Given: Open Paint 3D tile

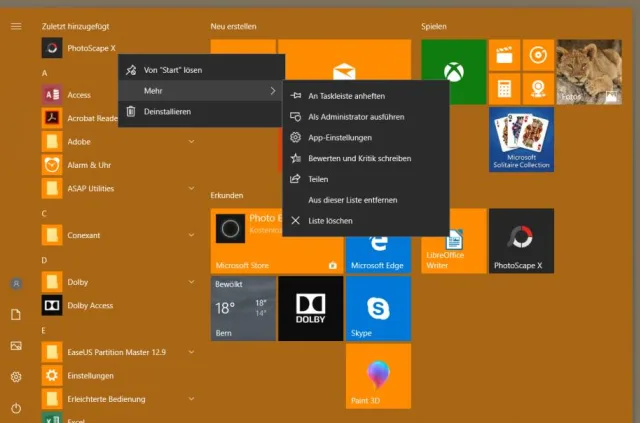Looking at the screenshot, I should pos(378,376).
